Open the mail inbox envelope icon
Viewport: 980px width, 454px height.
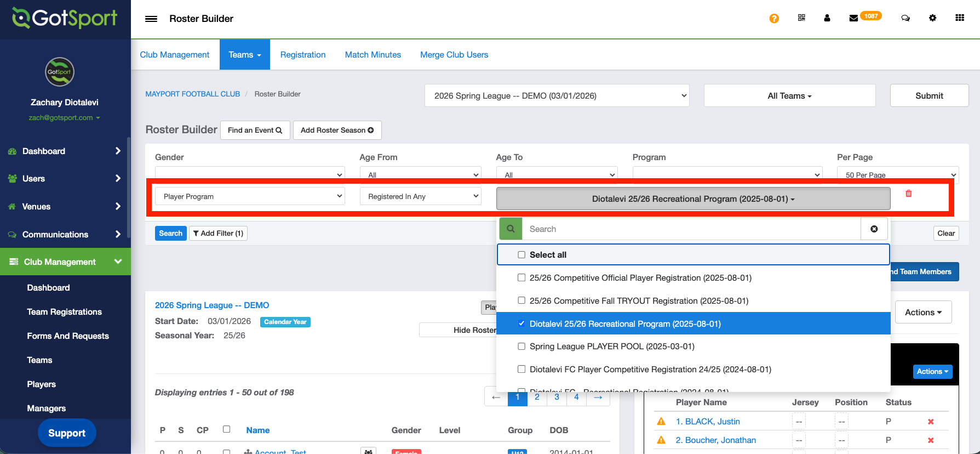coord(853,18)
